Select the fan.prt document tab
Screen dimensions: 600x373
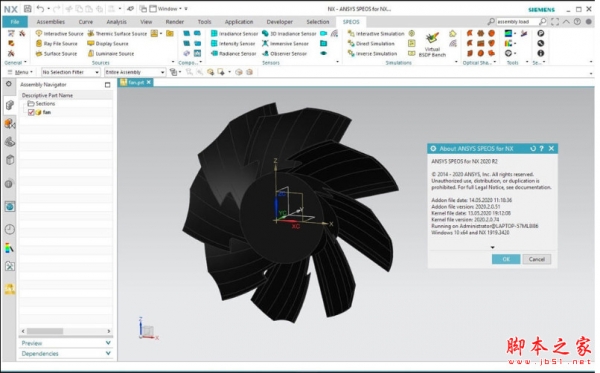(x=136, y=82)
